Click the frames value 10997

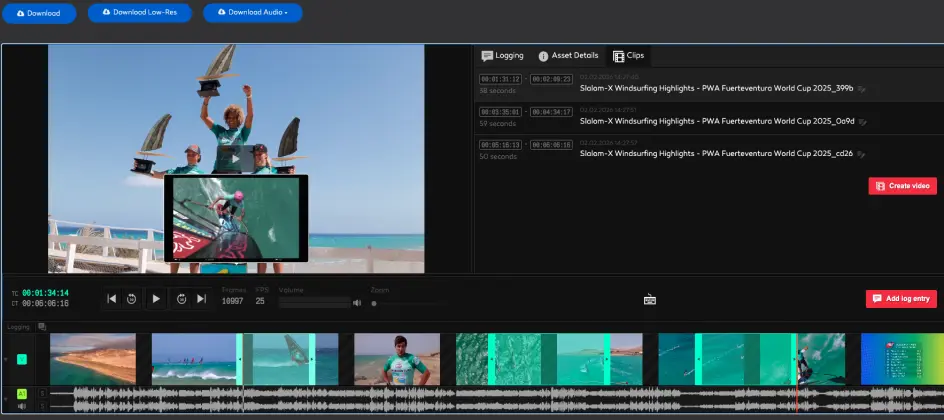point(232,301)
